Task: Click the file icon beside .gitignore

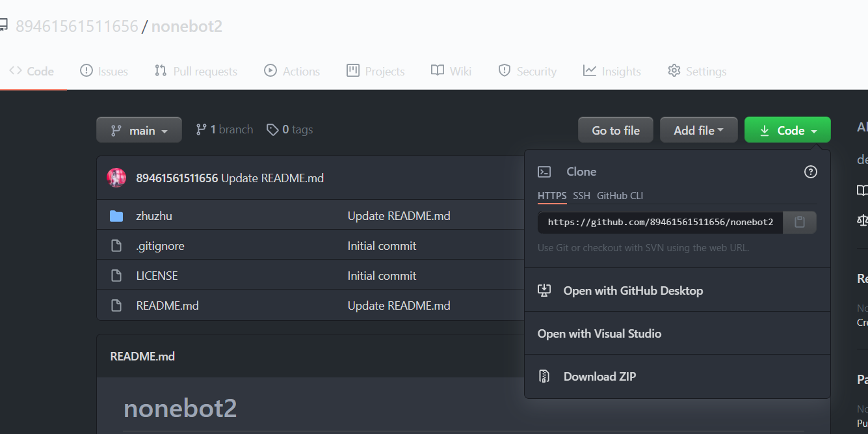Action: coord(116,246)
